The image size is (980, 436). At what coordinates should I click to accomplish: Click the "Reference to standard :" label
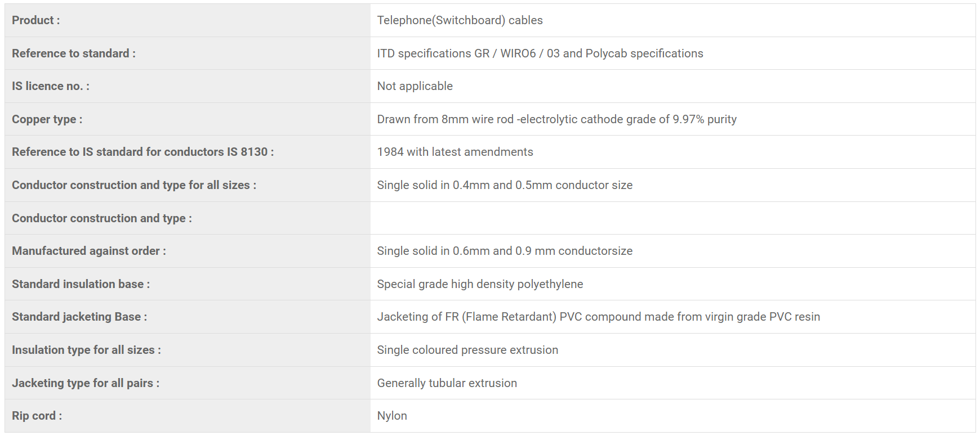[x=74, y=53]
